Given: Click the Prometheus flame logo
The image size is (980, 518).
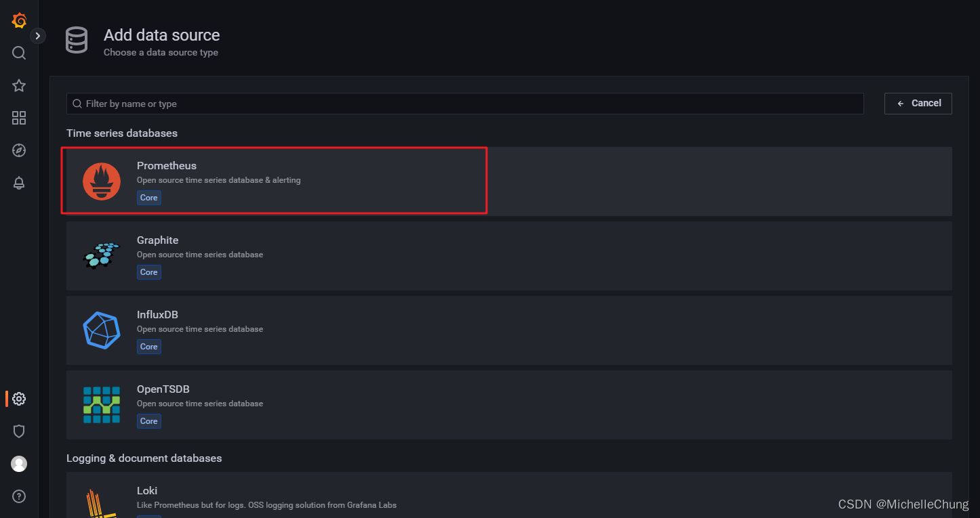Looking at the screenshot, I should coord(102,181).
